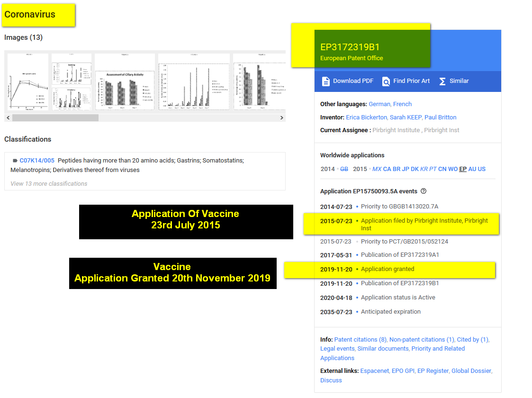Click 'Priority to GBGB1413020.7A' event
The image size is (532, 398).
400,207
